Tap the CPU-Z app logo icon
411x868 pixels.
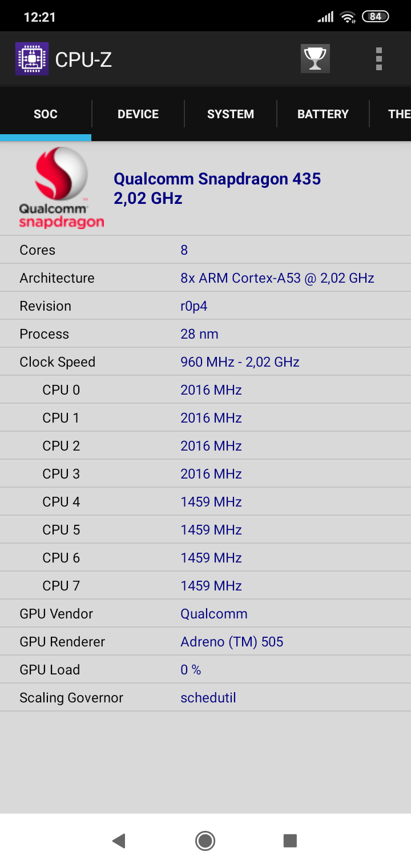(32, 59)
